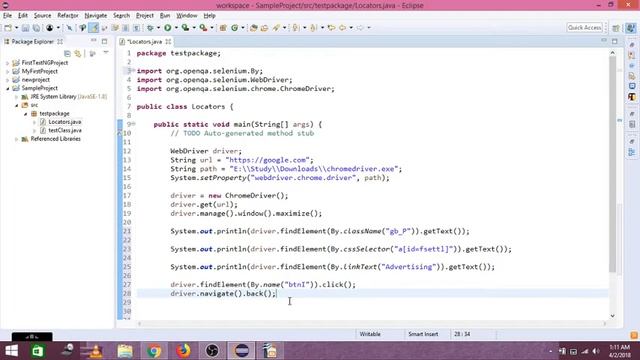The width and height of the screenshot is (640, 360).
Task: Open the File menu
Action: [x=7, y=16]
